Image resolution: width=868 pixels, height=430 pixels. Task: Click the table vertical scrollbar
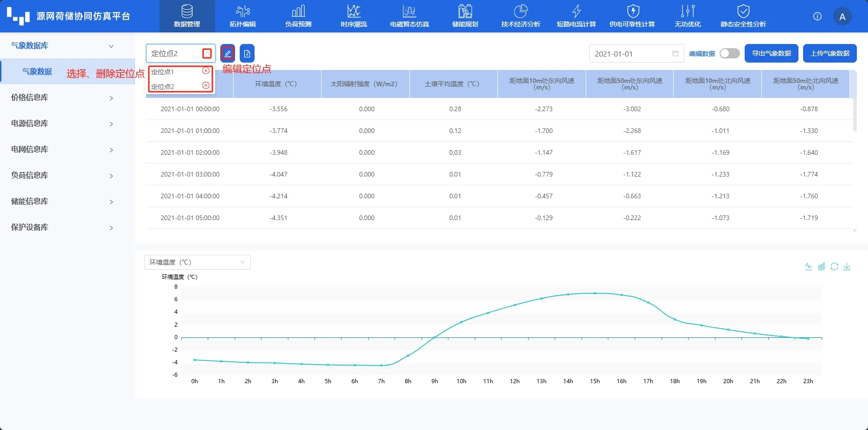[855, 114]
